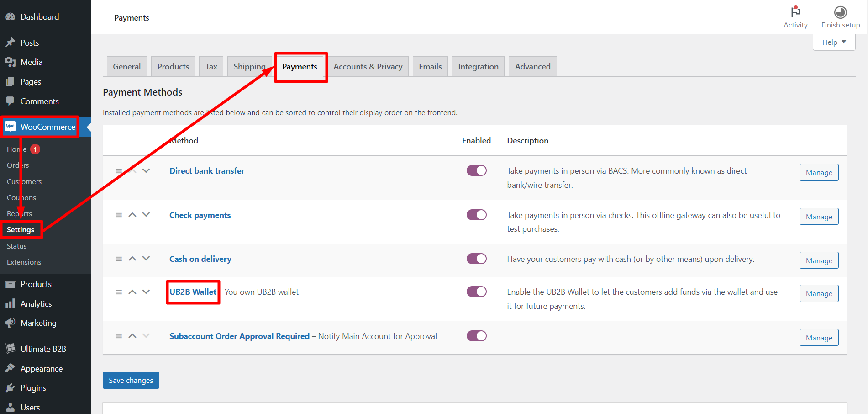Open the Advanced tab
The image size is (868, 414).
click(x=533, y=67)
